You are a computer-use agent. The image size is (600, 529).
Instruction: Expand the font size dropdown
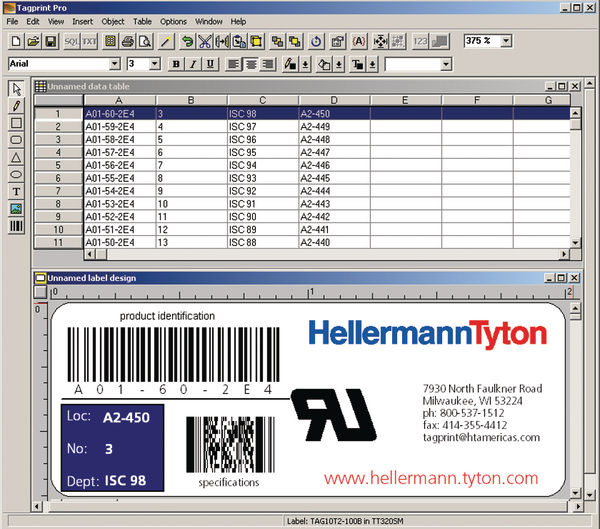click(x=156, y=64)
